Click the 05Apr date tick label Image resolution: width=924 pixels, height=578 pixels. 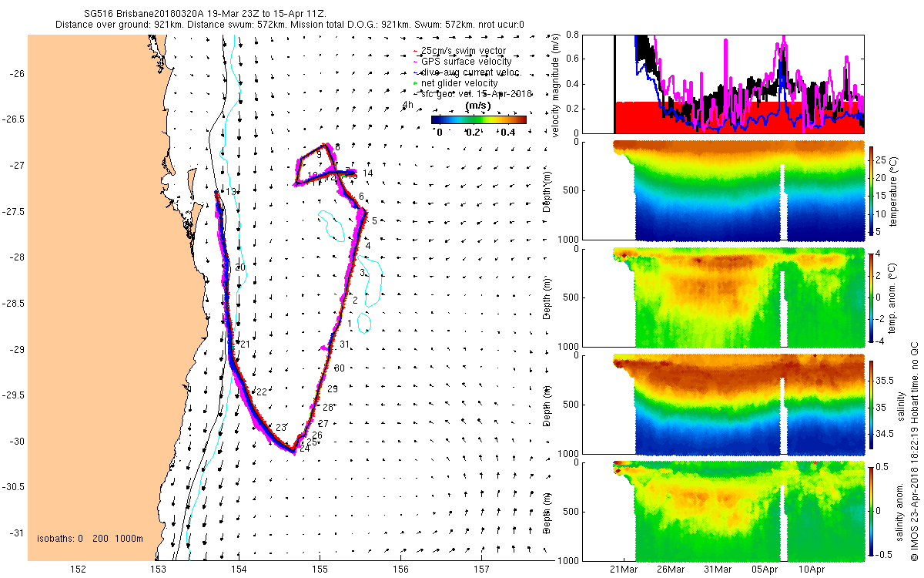pyautogui.click(x=766, y=569)
